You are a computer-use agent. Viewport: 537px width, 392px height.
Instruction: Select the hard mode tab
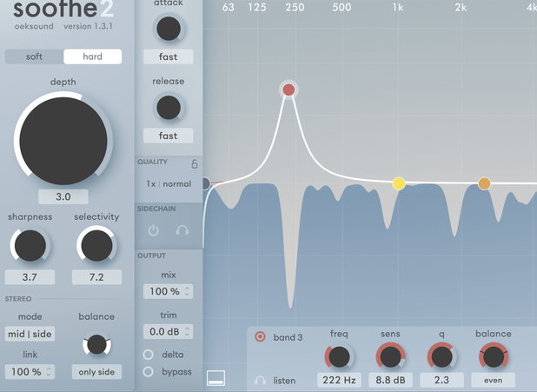click(92, 56)
